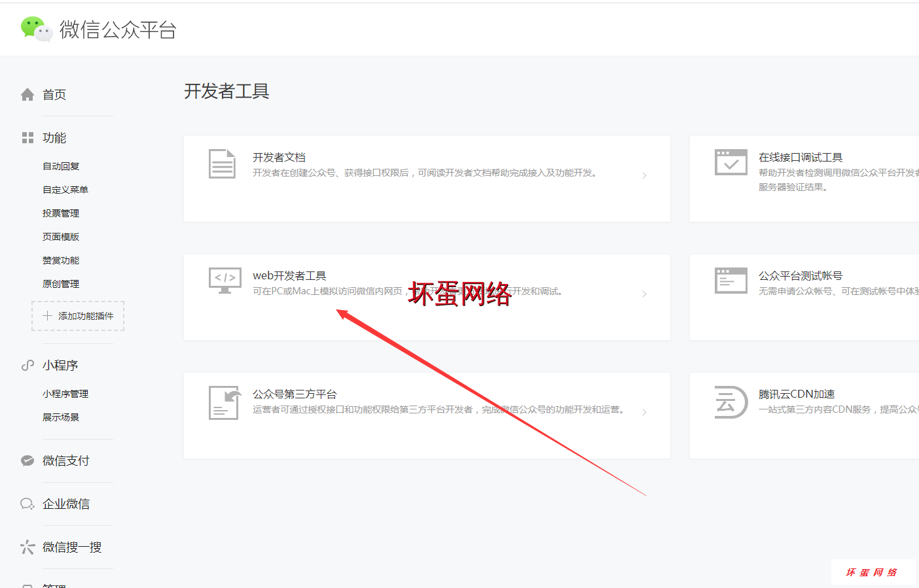Click the 公众号第三方平台 share document icon
Screen dimensions: 919x588
225,402
